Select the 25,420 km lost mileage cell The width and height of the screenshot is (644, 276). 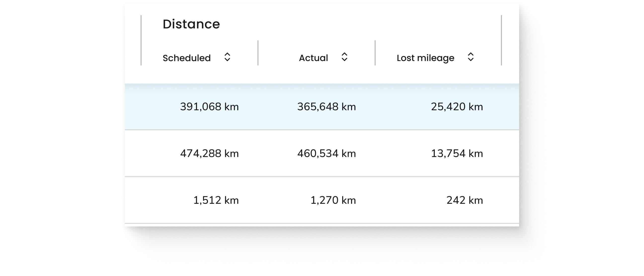tap(457, 107)
